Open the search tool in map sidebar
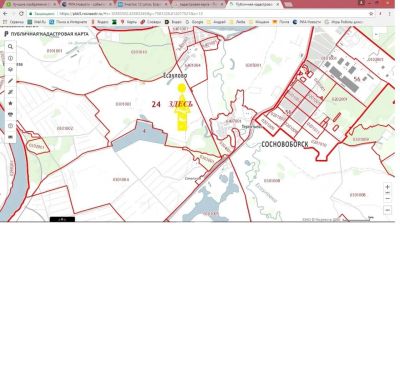 coord(10,47)
